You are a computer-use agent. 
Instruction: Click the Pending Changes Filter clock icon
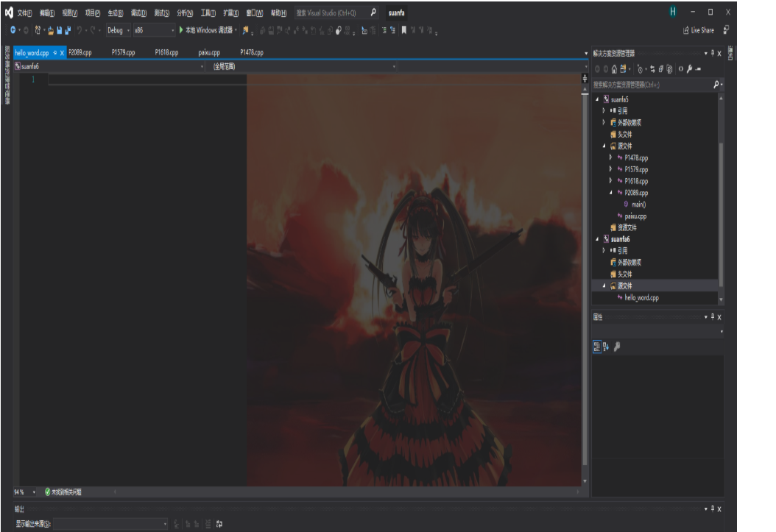pos(640,69)
